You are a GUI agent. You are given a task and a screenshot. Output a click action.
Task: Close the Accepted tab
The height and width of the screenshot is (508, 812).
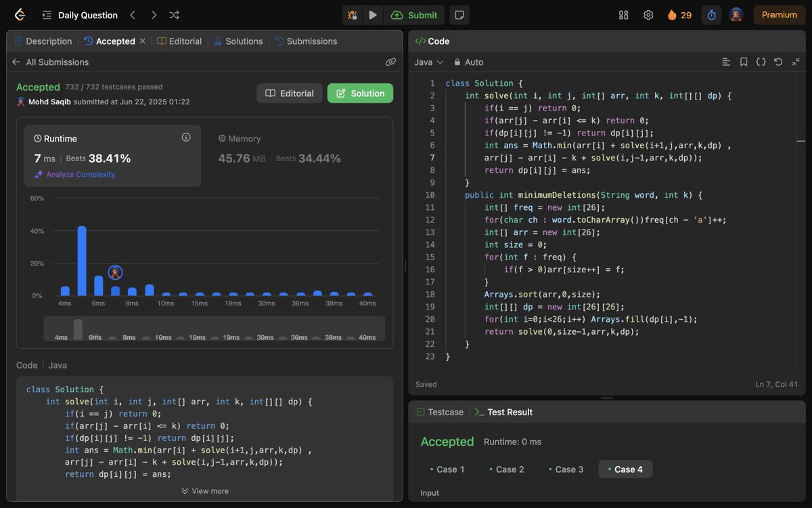[x=143, y=41]
